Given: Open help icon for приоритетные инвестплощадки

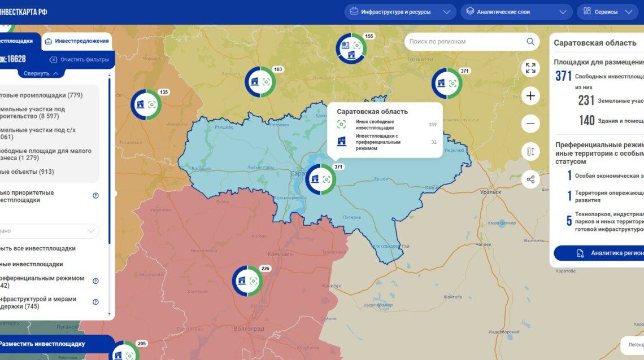Looking at the screenshot, I should point(95,196).
